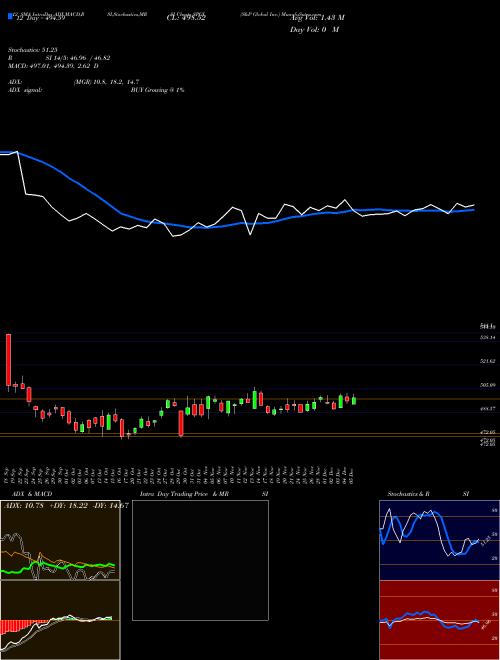This screenshot has width=500, height=660.
Task: Select the '12 Day = 494.39' SMA label
Action: (40, 18)
